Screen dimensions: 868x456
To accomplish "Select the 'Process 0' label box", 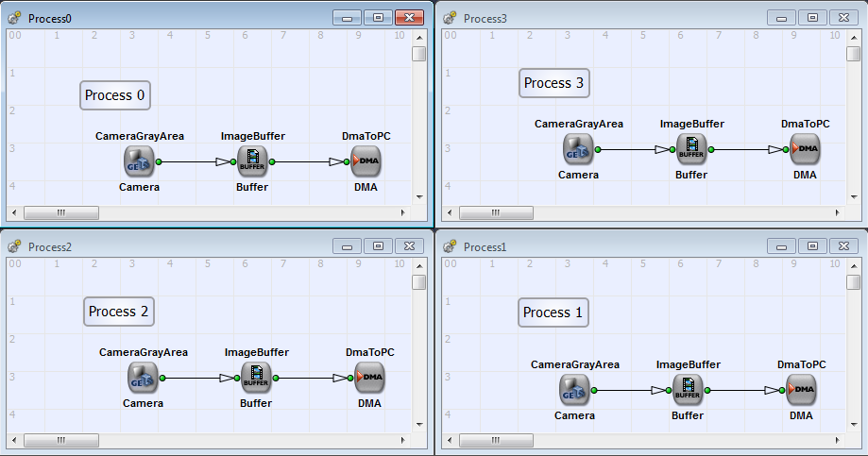I will (x=114, y=95).
